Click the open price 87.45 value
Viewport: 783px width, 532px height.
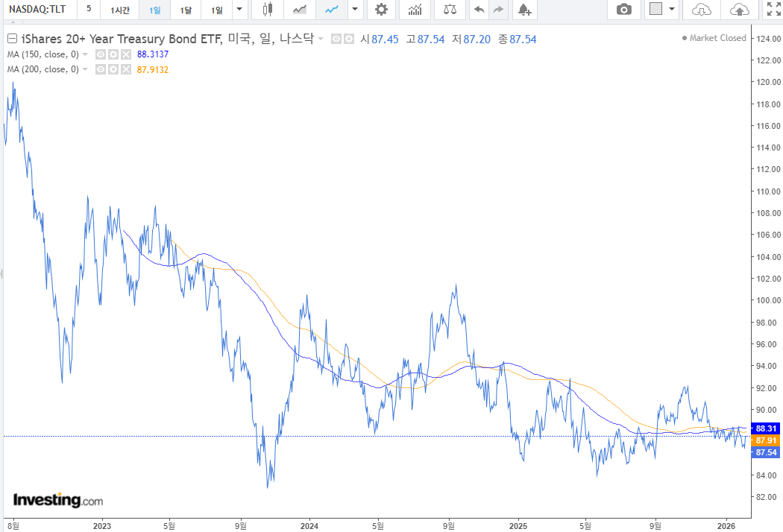[385, 39]
